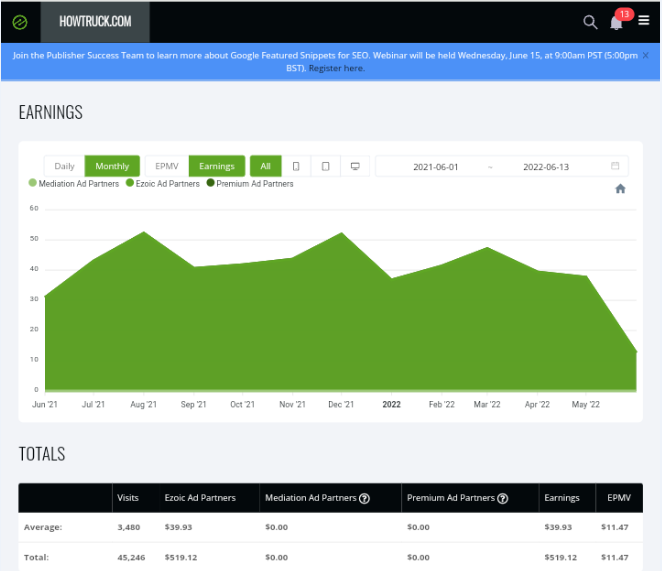Screen dimensions: 662x571
Task: Reset chart zoom with home icon
Action: (x=620, y=188)
